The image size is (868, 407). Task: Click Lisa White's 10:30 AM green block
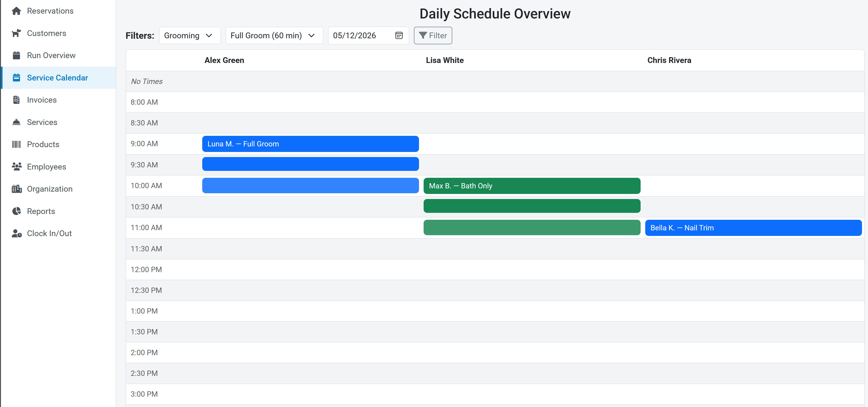pos(532,206)
